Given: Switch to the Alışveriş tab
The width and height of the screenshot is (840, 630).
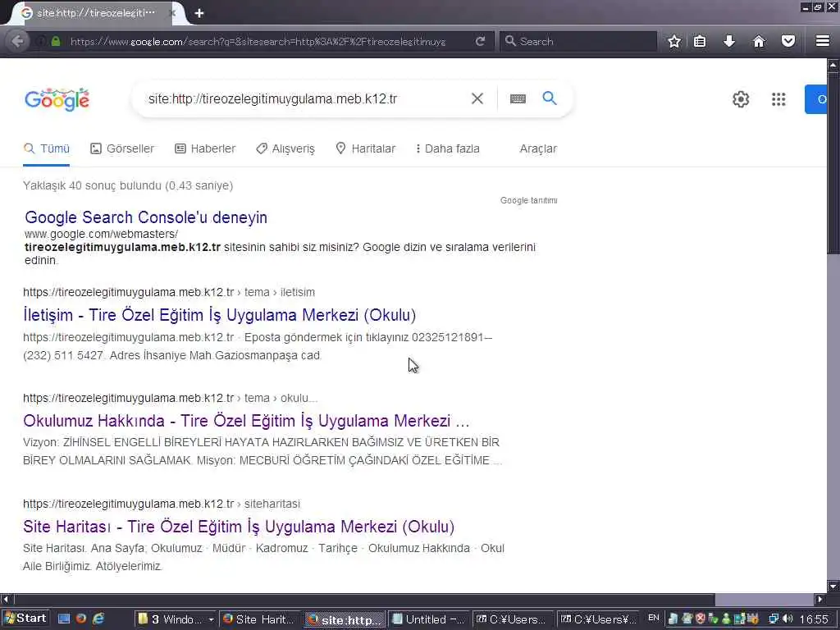Looking at the screenshot, I should click(285, 149).
